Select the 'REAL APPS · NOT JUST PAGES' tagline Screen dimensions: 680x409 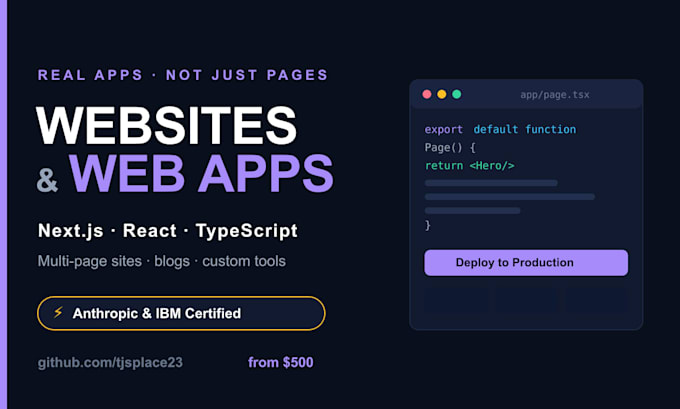[183, 75]
